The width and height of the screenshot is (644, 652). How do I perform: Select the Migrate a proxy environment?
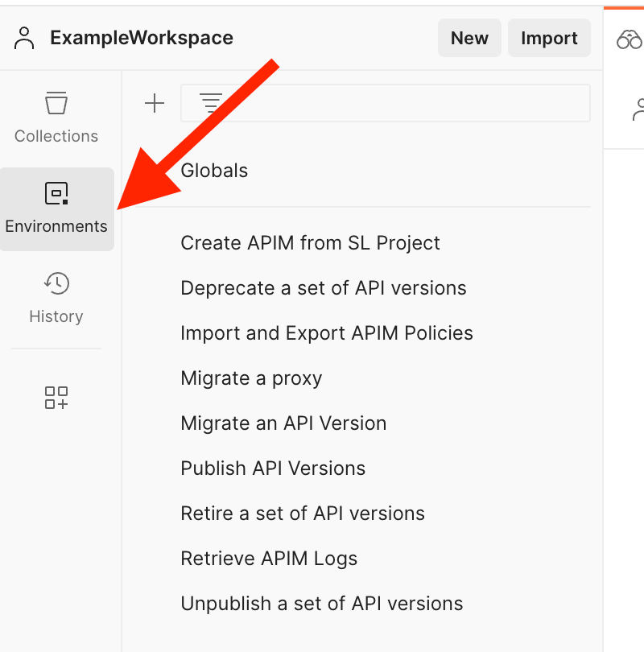[251, 378]
